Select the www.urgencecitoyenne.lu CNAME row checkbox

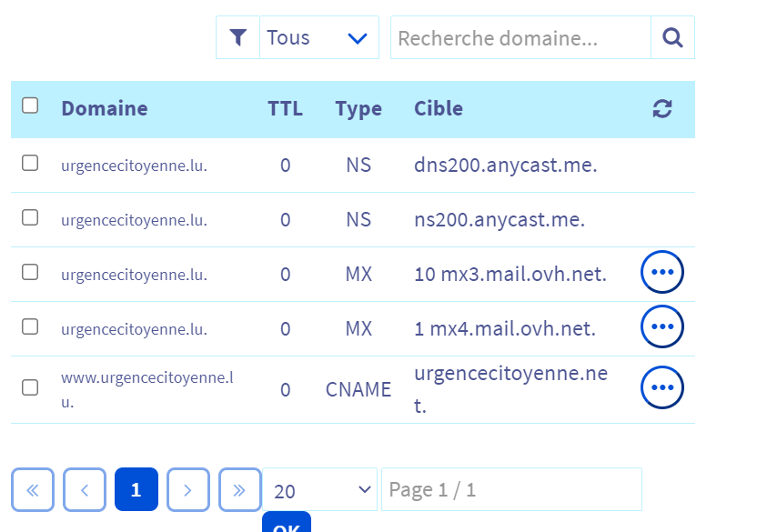point(30,387)
